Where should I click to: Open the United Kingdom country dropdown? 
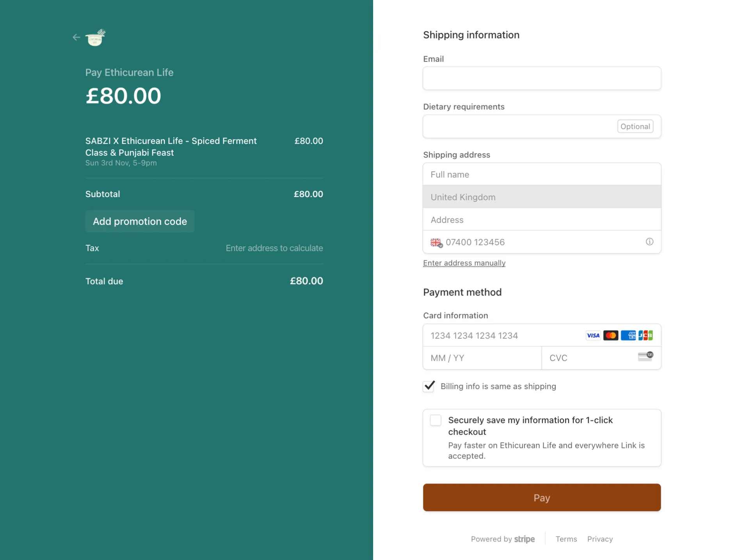click(x=541, y=197)
